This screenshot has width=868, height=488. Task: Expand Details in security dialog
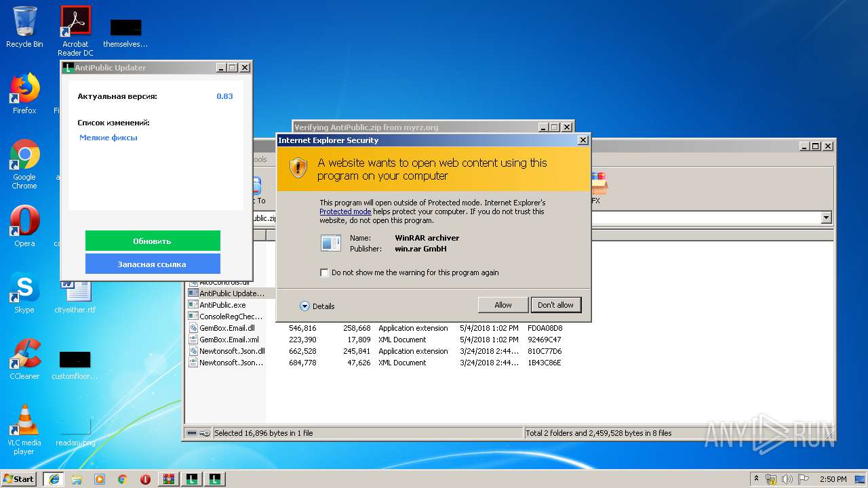pos(317,306)
